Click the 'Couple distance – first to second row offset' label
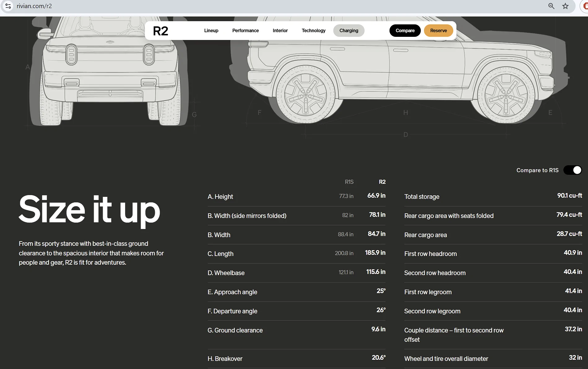Image resolution: width=588 pixels, height=369 pixels. click(454, 335)
